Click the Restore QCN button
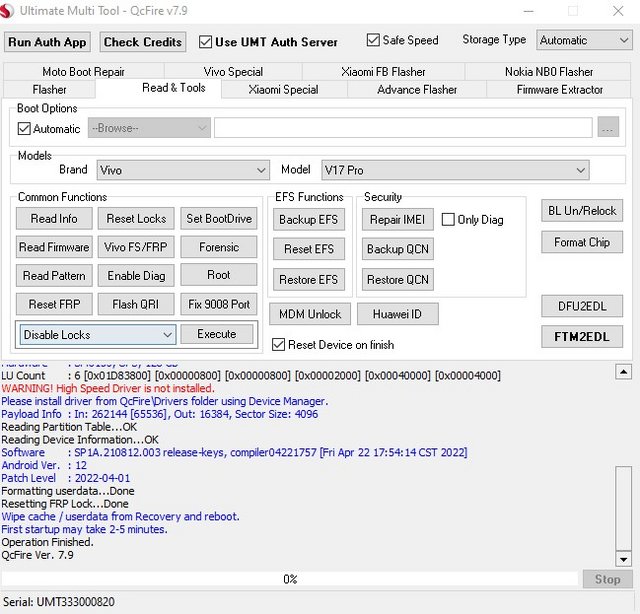The width and height of the screenshot is (640, 614). (398, 280)
